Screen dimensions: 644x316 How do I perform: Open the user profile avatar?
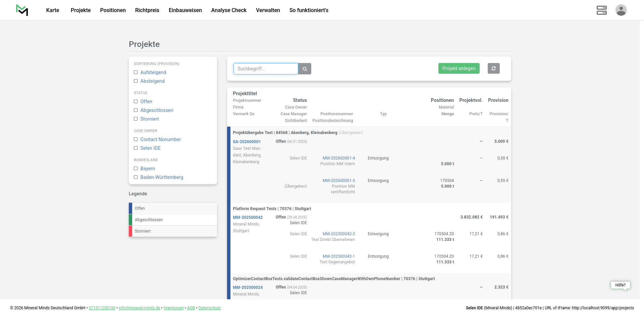coord(621,10)
